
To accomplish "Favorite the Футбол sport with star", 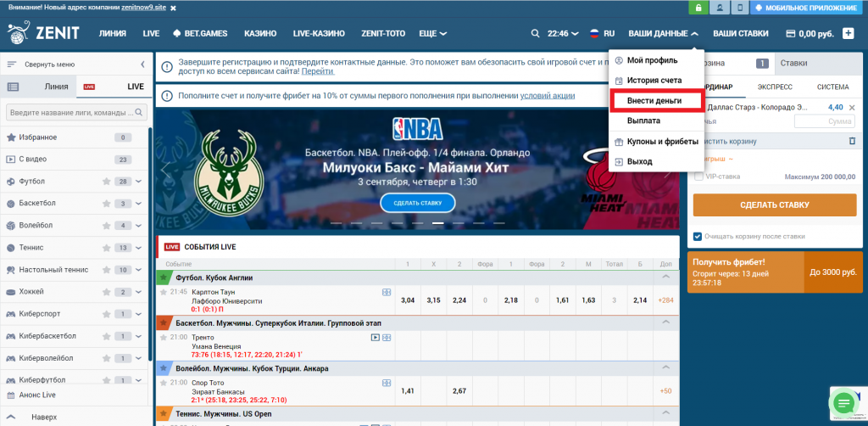I will 106,181.
